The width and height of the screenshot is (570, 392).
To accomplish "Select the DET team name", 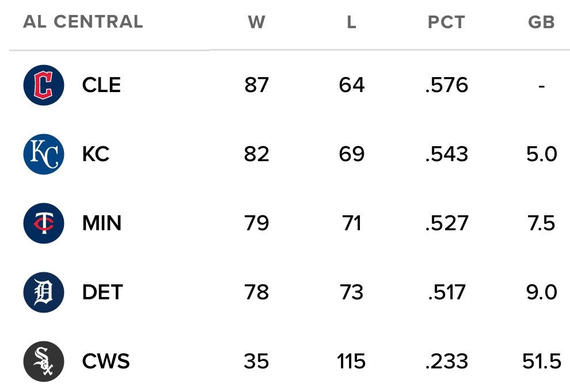I will [102, 292].
